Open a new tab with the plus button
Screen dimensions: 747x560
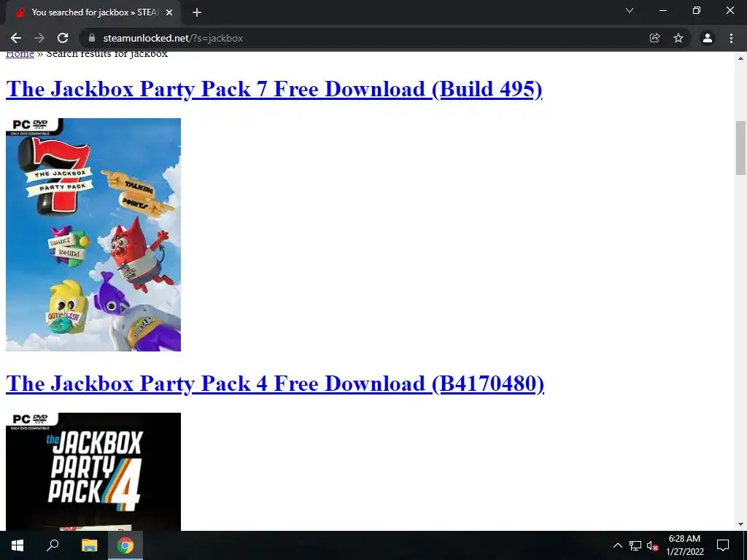(197, 12)
